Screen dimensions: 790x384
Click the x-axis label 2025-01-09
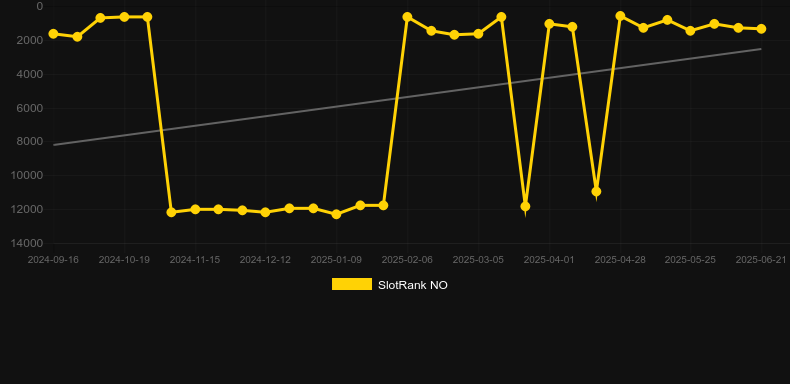[336, 260]
